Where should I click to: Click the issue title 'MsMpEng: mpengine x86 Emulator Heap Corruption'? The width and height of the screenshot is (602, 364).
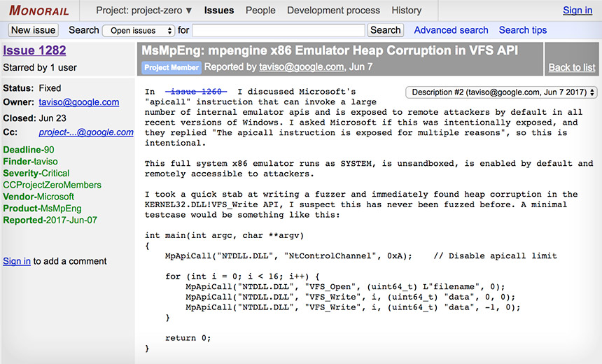[330, 50]
